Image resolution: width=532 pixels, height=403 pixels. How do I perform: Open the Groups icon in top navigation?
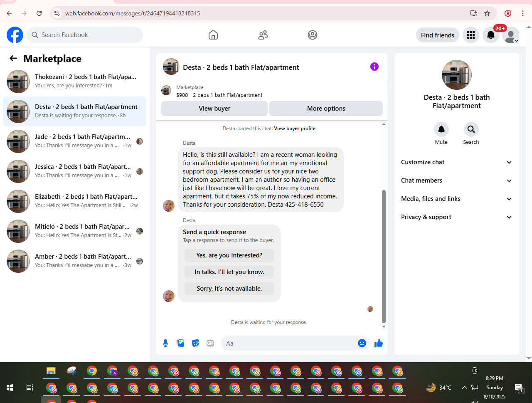[313, 35]
